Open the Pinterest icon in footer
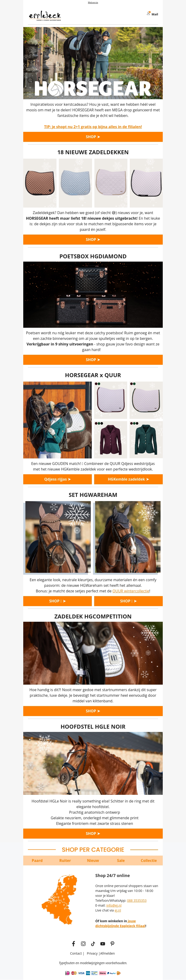Image resolution: width=186 pixels, height=980 pixels. tap(112, 943)
